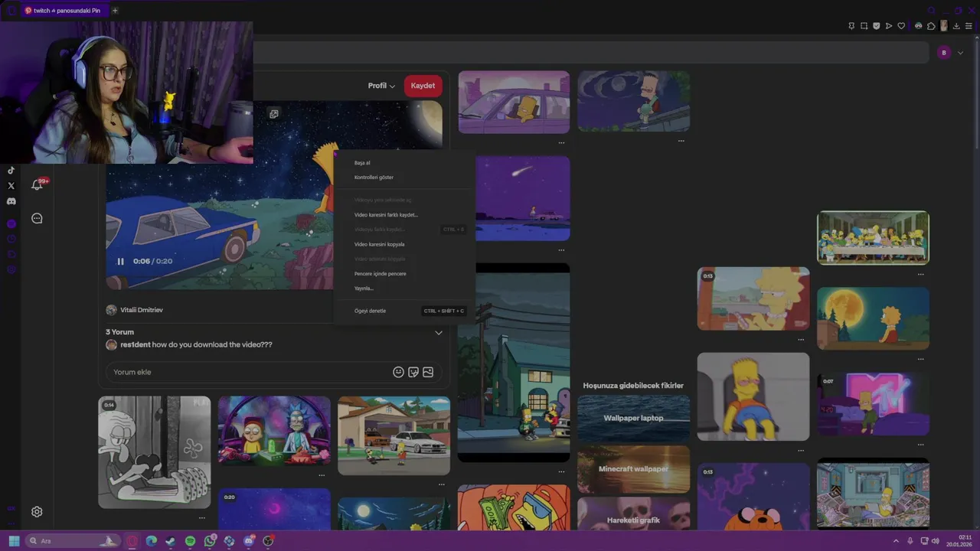Open the TikTok sidebar icon

tap(11, 171)
